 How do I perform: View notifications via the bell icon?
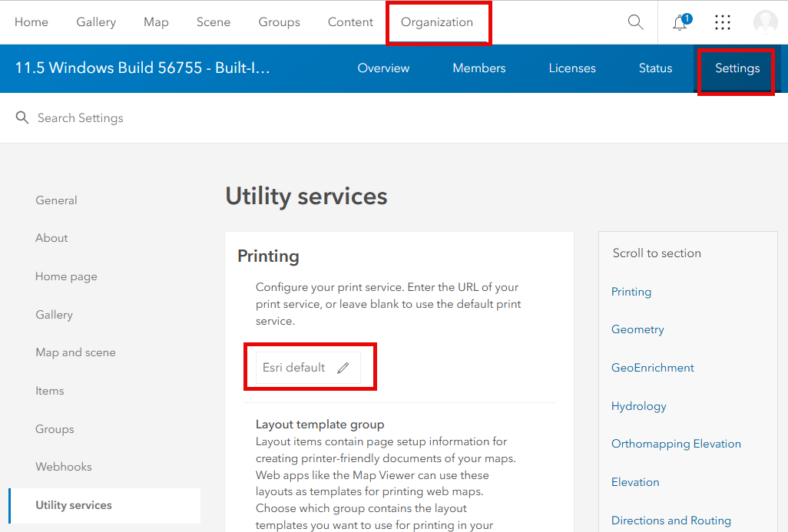pyautogui.click(x=679, y=23)
